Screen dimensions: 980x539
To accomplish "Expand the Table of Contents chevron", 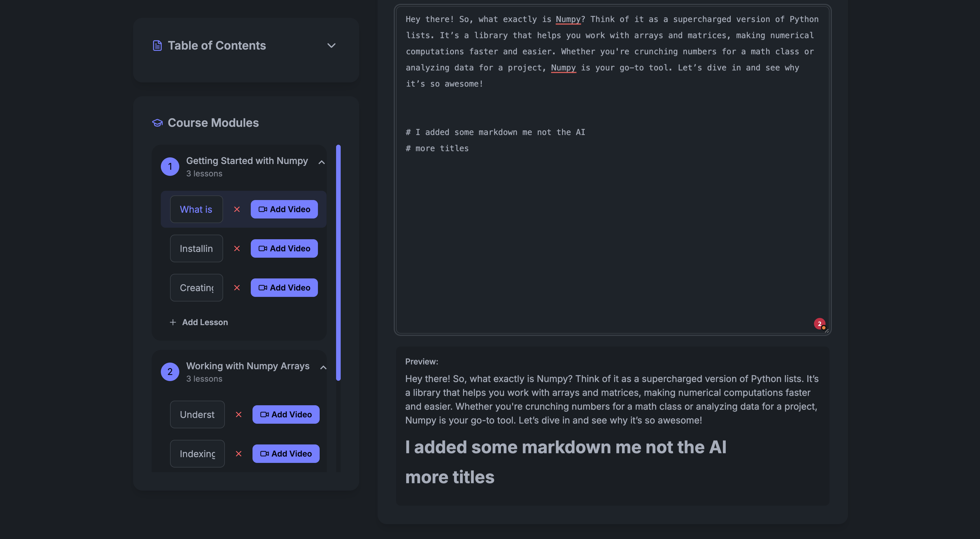I will click(x=331, y=46).
